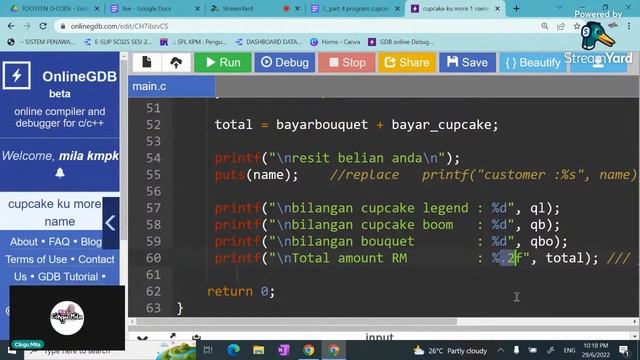The width and height of the screenshot is (640, 360).
Task: Beautify the source code
Action: coord(533,62)
